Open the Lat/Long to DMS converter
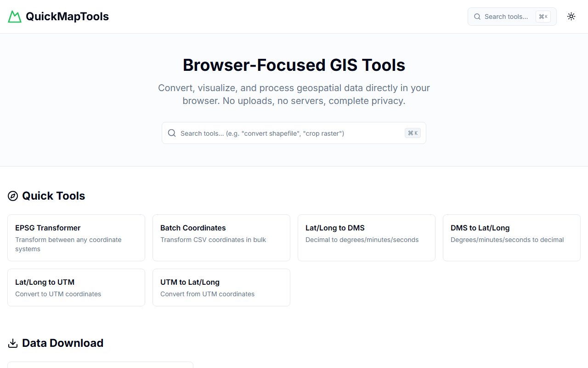 [x=366, y=237]
